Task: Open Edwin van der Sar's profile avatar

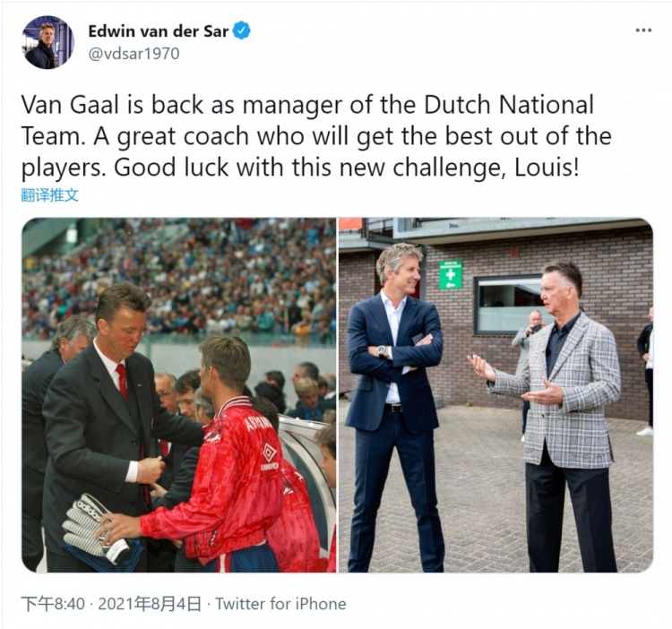Action: pyautogui.click(x=48, y=42)
